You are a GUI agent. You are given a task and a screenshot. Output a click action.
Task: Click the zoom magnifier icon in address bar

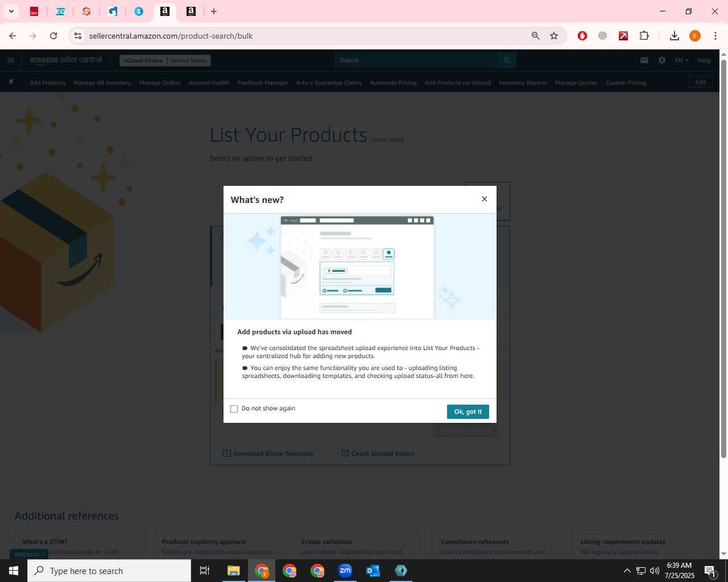[535, 36]
